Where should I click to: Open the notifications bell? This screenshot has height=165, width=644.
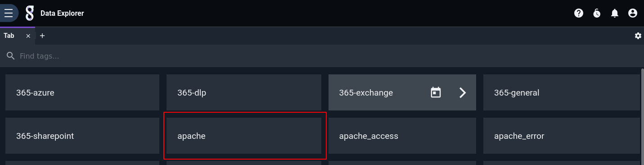[x=615, y=13]
